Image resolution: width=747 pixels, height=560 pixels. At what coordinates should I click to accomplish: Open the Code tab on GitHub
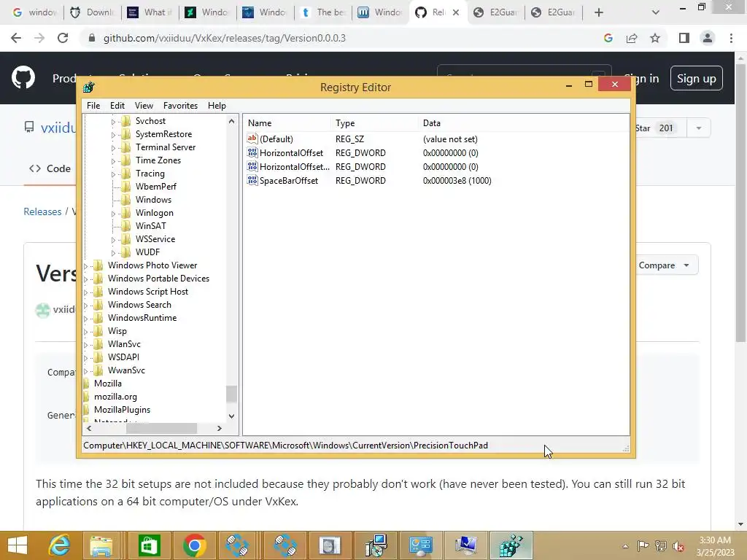tap(50, 168)
